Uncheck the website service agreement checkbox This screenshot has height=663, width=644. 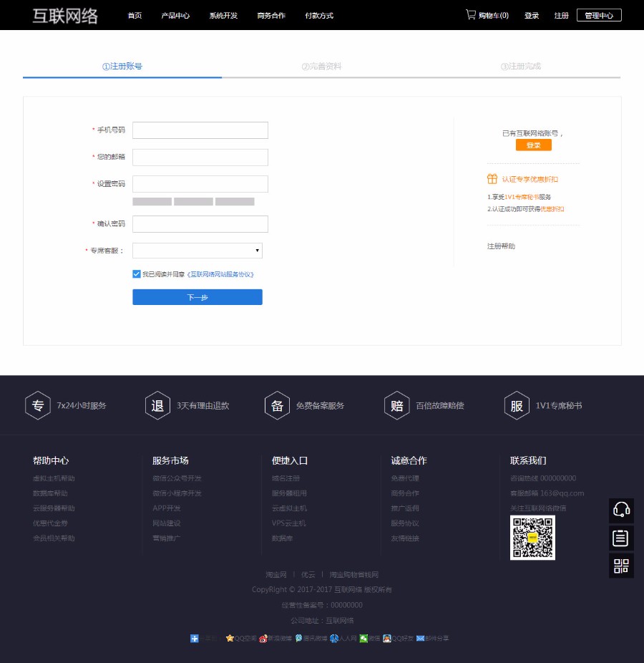click(136, 274)
